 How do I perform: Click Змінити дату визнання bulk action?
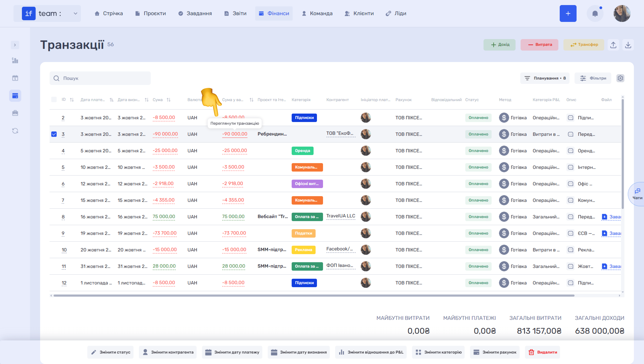tap(299, 352)
